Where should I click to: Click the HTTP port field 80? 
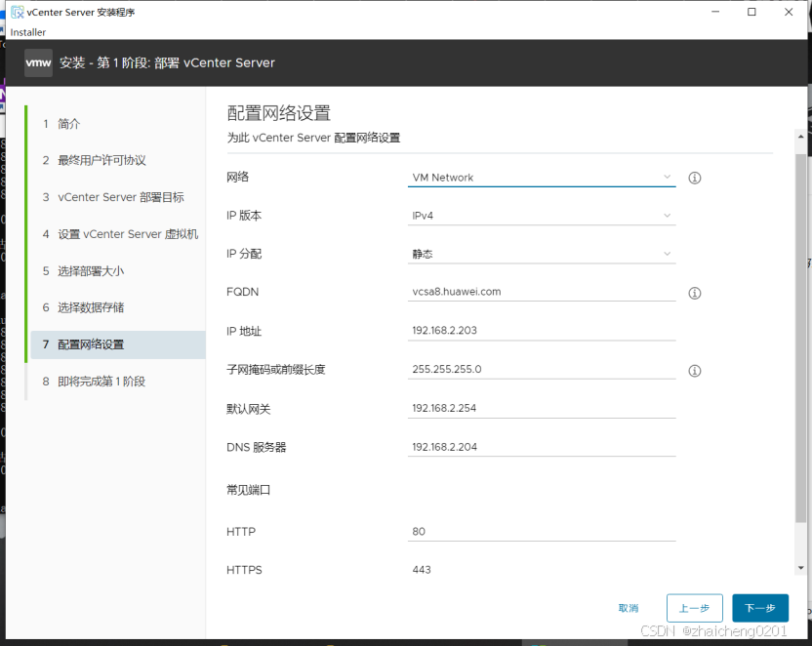(541, 532)
